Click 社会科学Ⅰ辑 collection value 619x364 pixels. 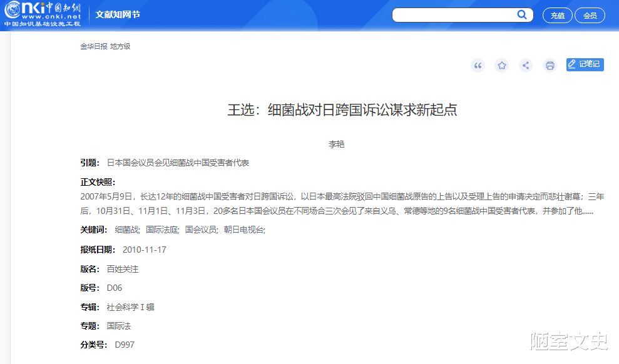(130, 307)
